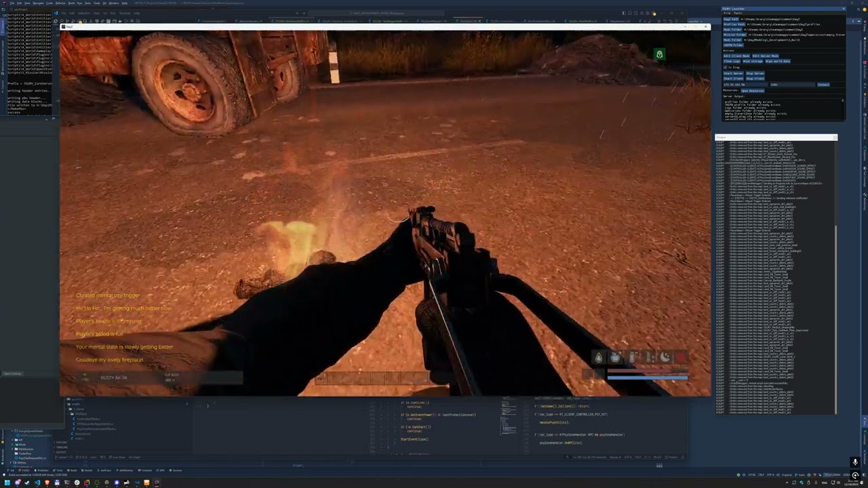
Task: Click the Wipe storage button
Action: click(753, 61)
